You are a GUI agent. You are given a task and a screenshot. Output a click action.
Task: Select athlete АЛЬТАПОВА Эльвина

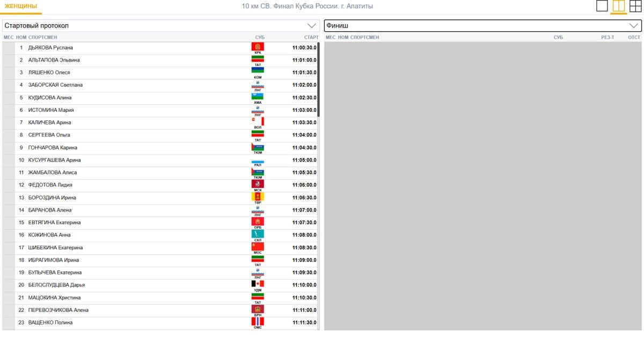(54, 60)
